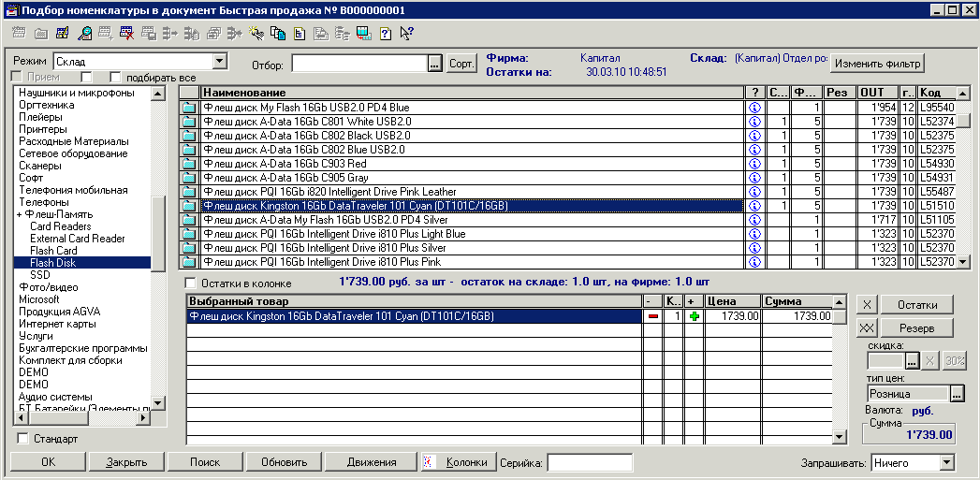
Task: Click folder icon of PQI i820 Pink Leather
Action: point(189,191)
